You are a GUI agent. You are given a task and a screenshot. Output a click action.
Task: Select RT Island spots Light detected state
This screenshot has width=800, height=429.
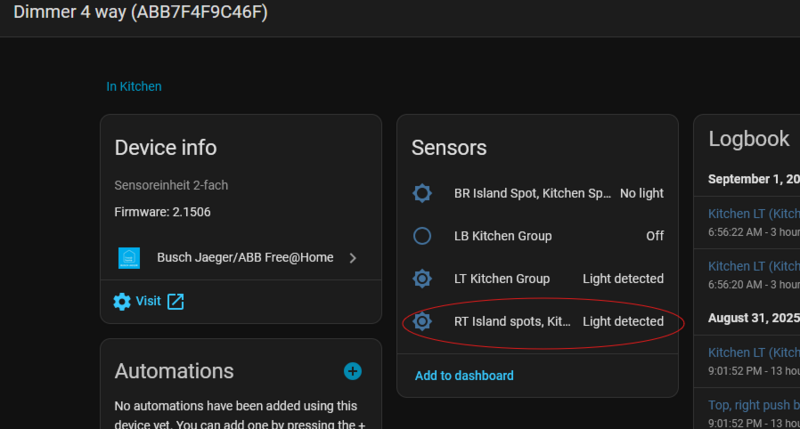(623, 321)
